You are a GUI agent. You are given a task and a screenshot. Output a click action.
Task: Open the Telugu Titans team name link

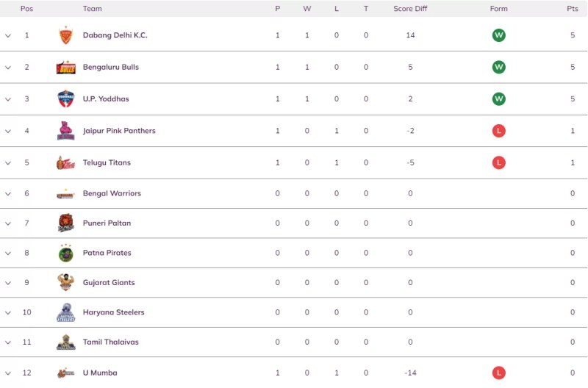click(x=107, y=162)
